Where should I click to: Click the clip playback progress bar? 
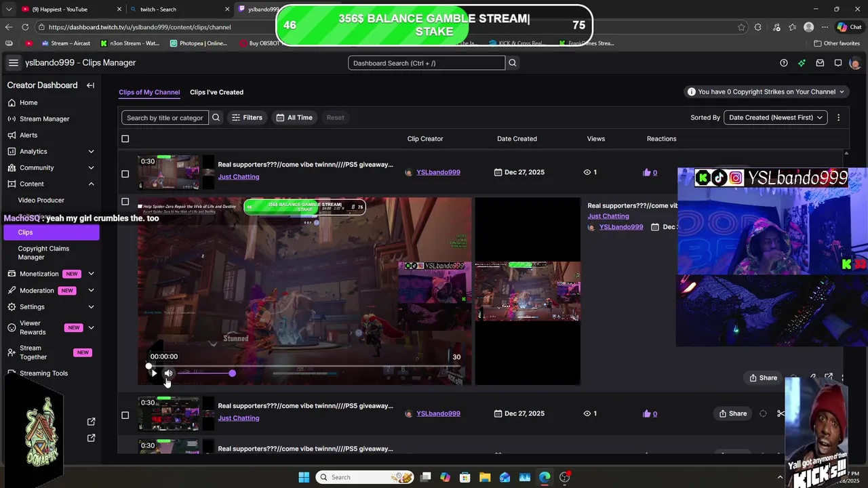[304, 366]
